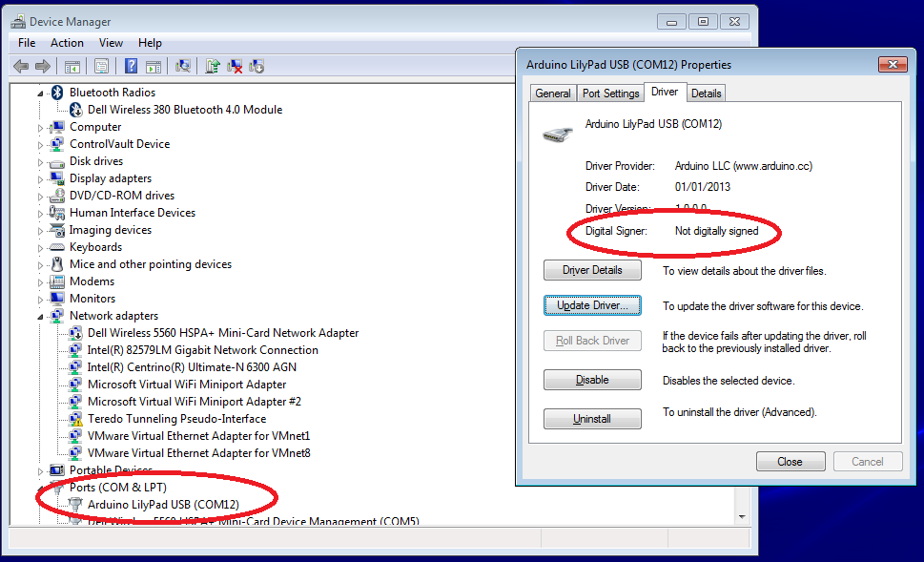Expand the Computer tree node
This screenshot has width=924, height=562.
click(x=40, y=127)
